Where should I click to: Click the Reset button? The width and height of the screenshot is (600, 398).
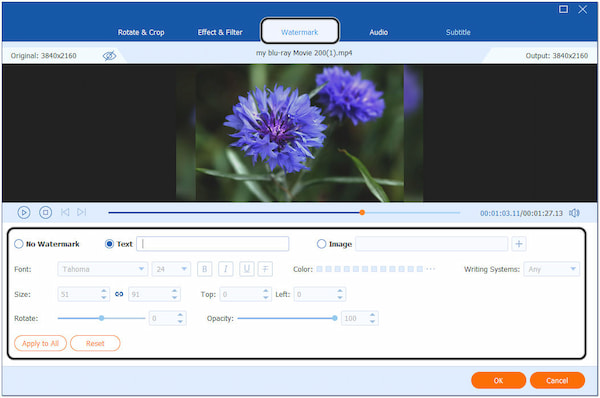click(x=95, y=343)
